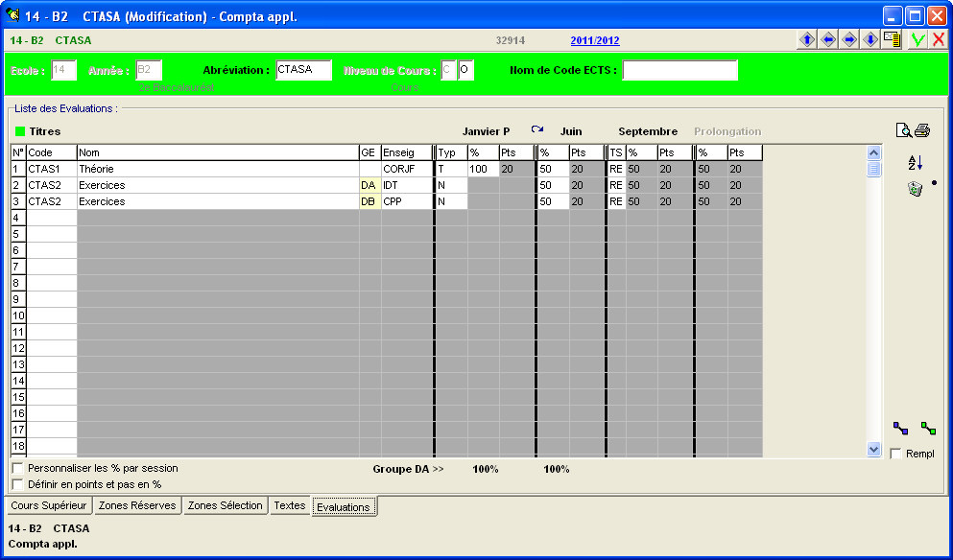Viewport: 953px width, 560px height.
Task: Click the Typ column header
Action: tap(452, 152)
